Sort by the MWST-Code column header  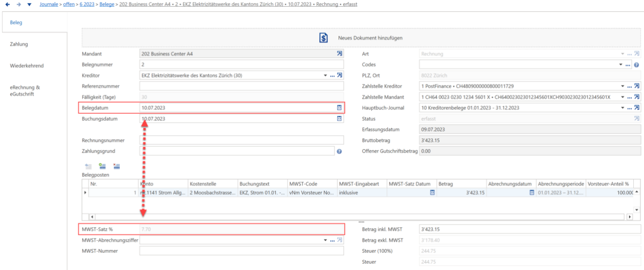312,184
